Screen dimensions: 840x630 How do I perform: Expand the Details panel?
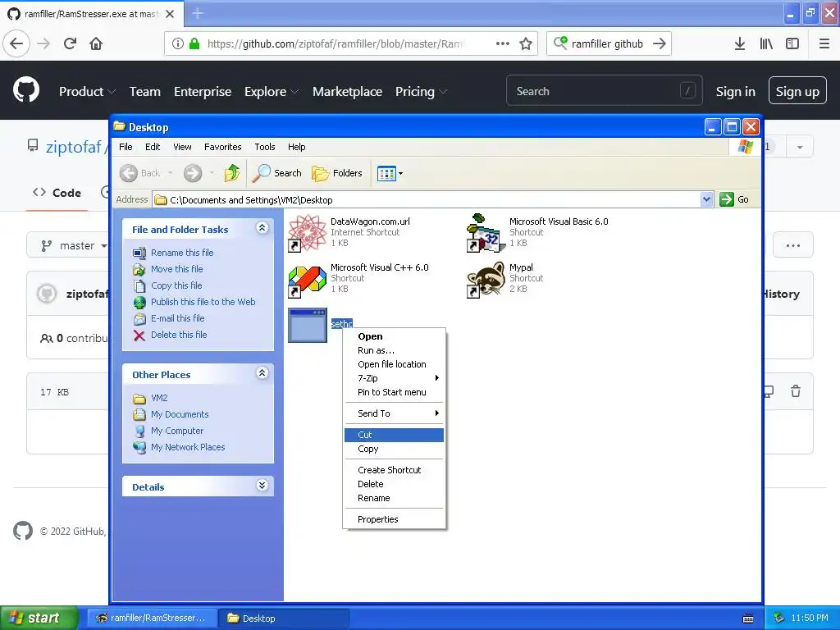pos(262,486)
